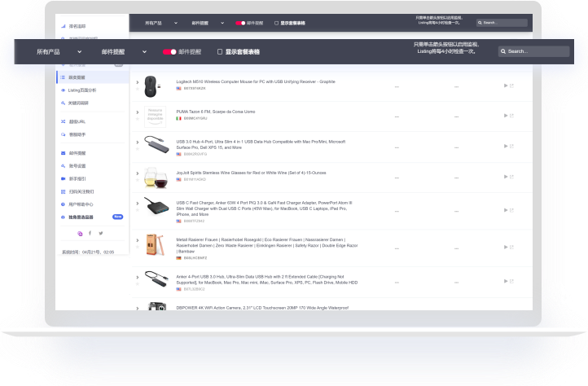Start monitoring the USB 3.0 Hub 4-Port row

pyautogui.click(x=506, y=146)
